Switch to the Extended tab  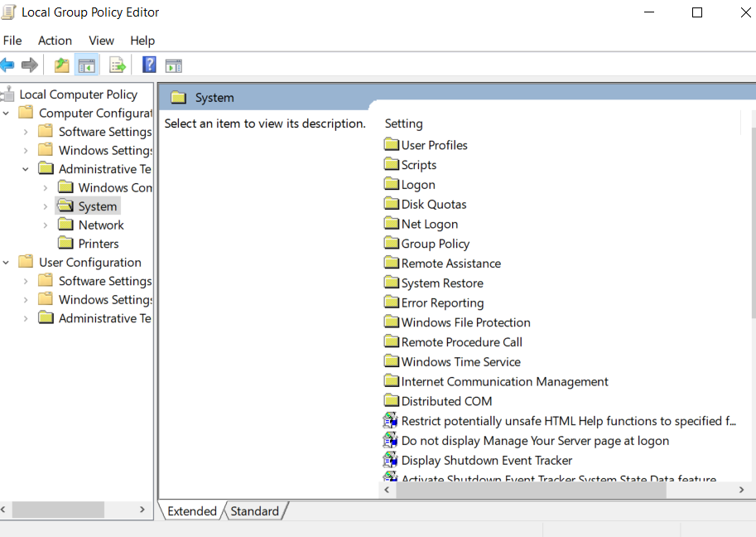[192, 511]
